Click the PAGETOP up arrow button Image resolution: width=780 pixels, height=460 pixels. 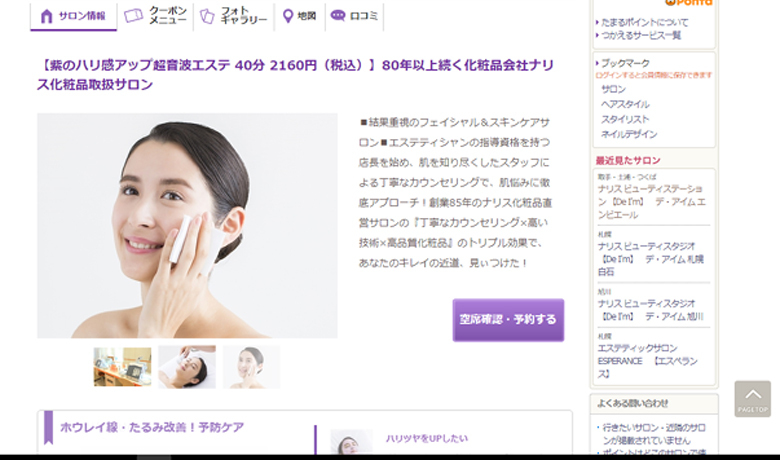tap(753, 399)
